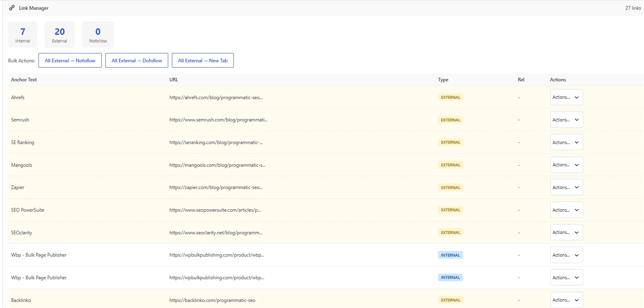
Task: Apply All External → Nofollow bulk action
Action: pos(70,61)
